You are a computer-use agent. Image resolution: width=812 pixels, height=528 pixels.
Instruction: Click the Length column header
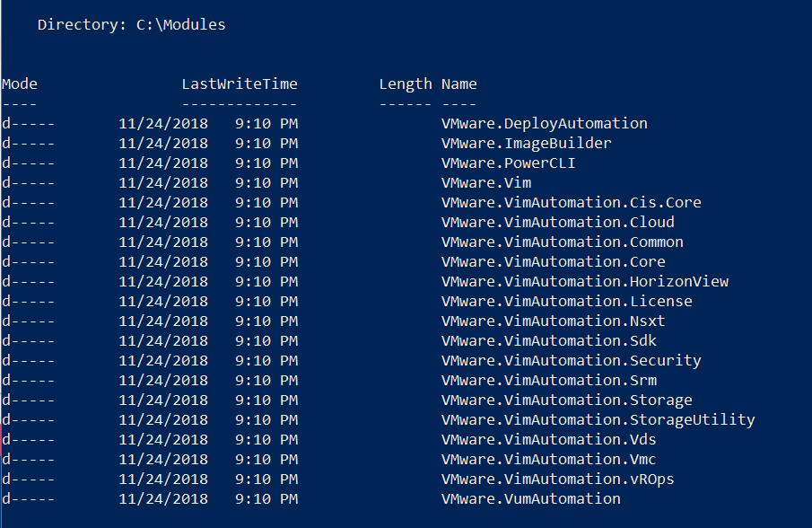click(406, 84)
